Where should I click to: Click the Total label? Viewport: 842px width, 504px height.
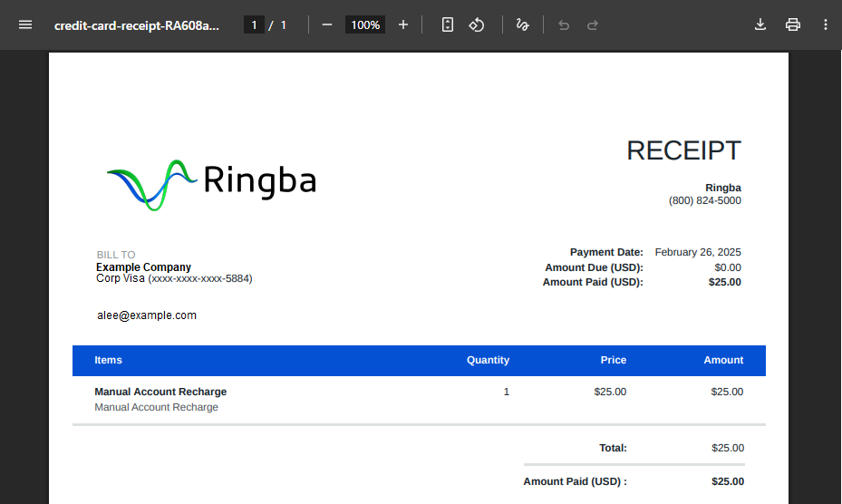click(613, 448)
